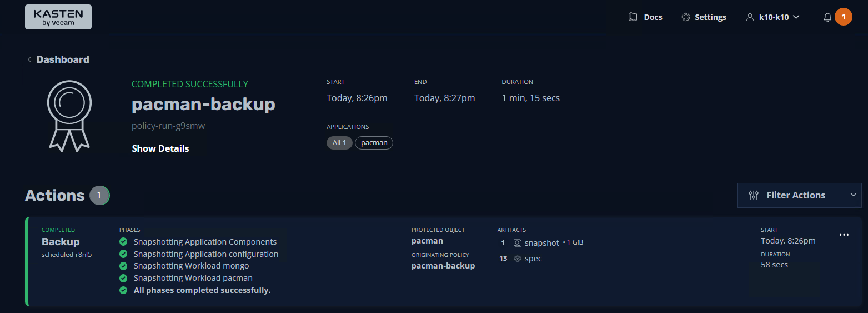Select the pacman application chip
Image resolution: width=868 pixels, height=313 pixels.
374,143
